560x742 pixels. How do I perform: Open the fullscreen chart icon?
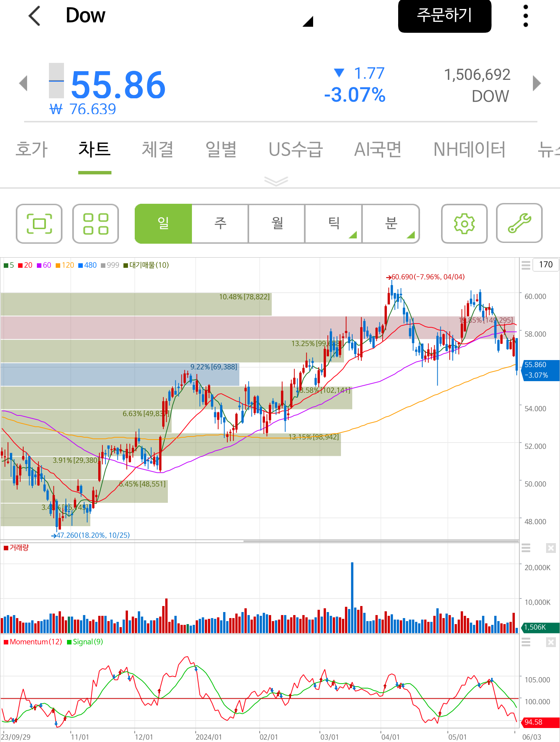pyautogui.click(x=39, y=224)
